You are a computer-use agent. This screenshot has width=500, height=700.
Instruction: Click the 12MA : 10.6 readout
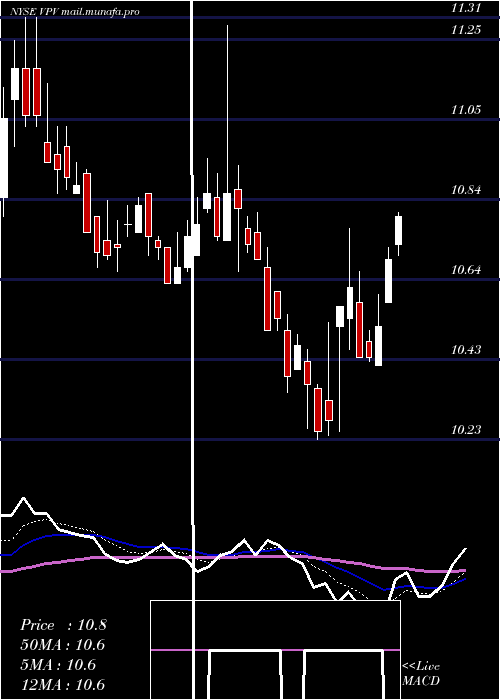(x=62, y=684)
